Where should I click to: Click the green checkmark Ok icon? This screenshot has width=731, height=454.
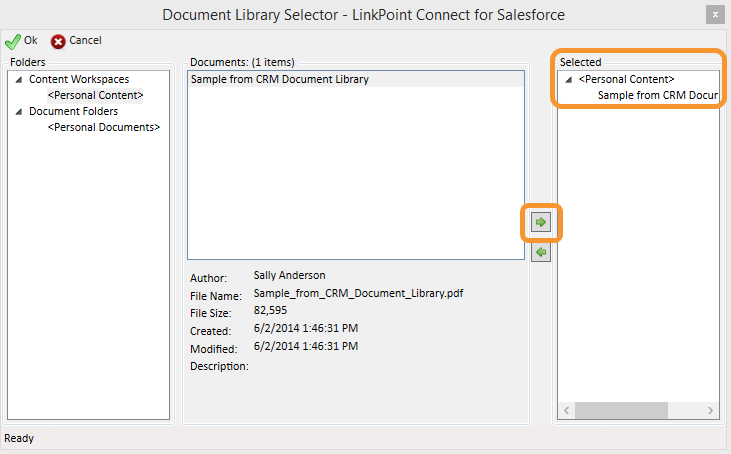pos(13,42)
